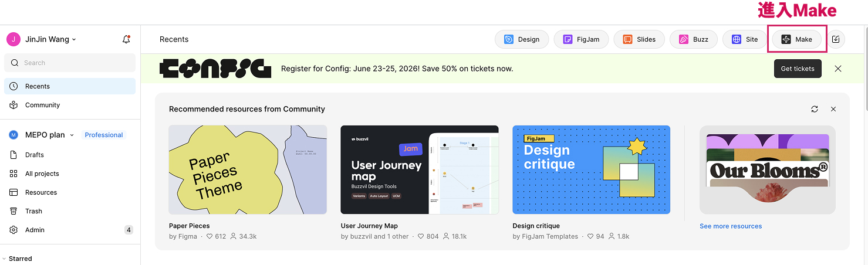
Task: Click Get tickets button
Action: [x=798, y=69]
